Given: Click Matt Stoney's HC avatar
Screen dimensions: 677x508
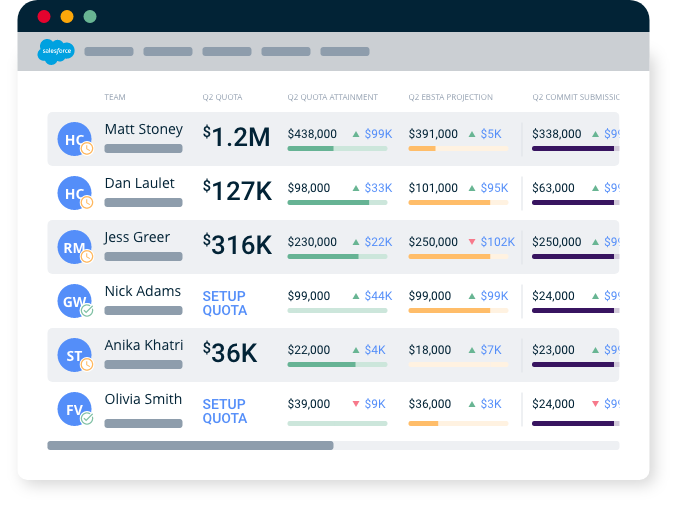Looking at the screenshot, I should click(73, 139).
